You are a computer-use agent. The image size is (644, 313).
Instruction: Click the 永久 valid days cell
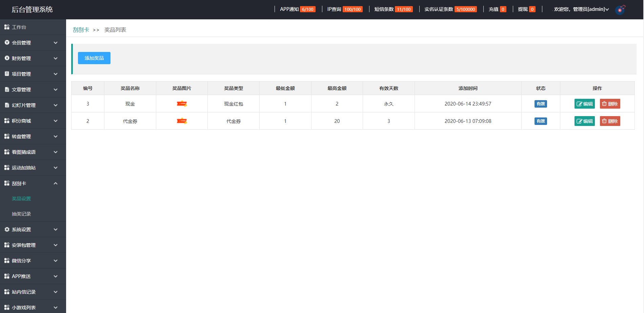point(389,104)
